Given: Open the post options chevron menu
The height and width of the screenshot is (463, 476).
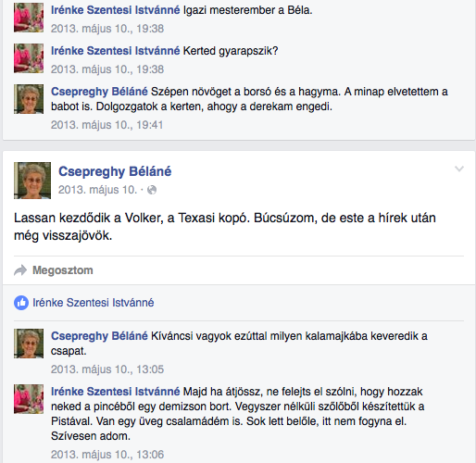Looking at the screenshot, I should [x=459, y=169].
